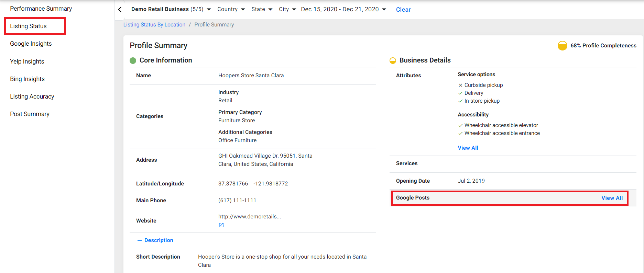This screenshot has height=273, width=644.
Task: Clear all filters
Action: click(403, 10)
